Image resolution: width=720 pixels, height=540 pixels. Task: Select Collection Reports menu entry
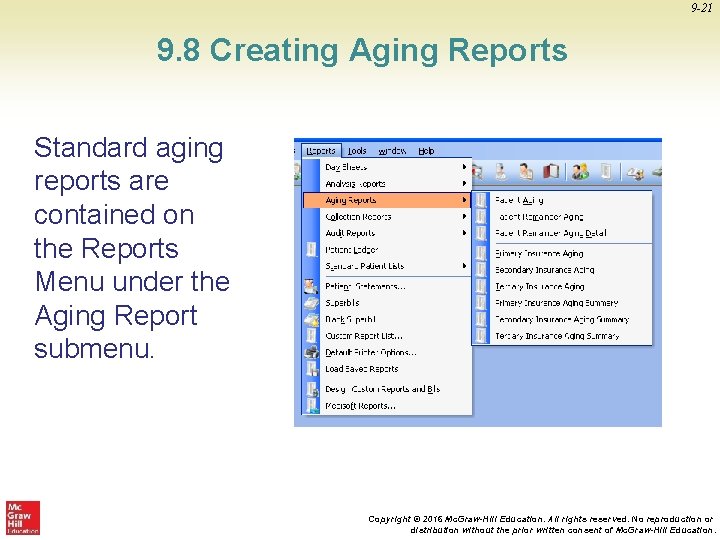pos(387,216)
